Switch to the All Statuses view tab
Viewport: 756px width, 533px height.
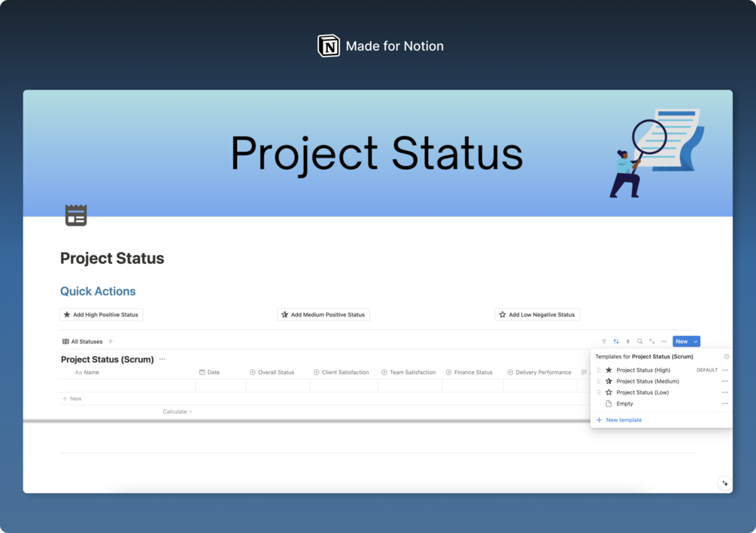click(83, 341)
